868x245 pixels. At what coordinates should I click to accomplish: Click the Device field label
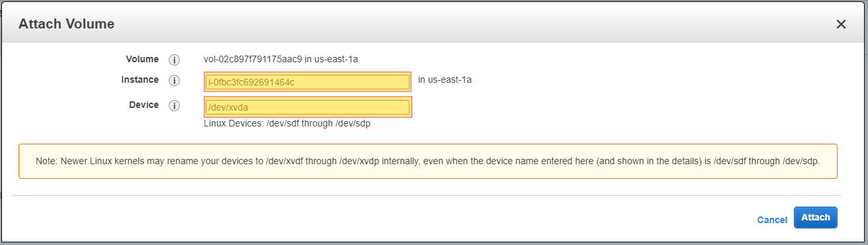pyautogui.click(x=144, y=105)
